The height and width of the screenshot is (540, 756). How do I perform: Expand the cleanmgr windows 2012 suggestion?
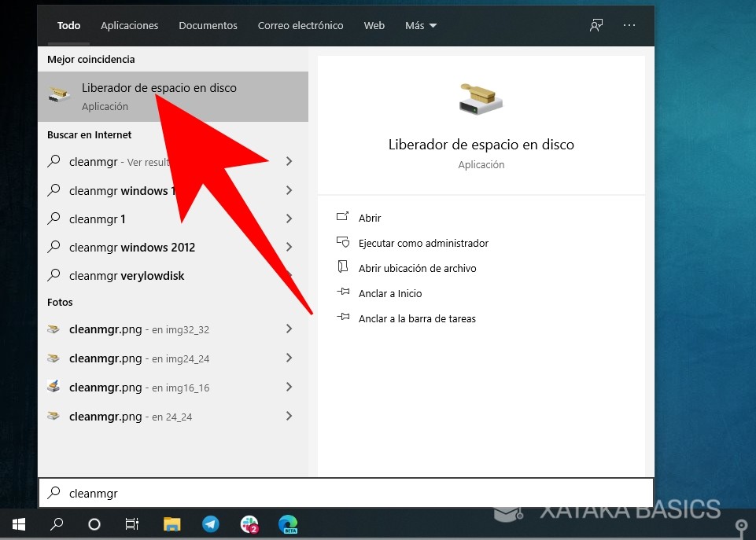click(289, 247)
